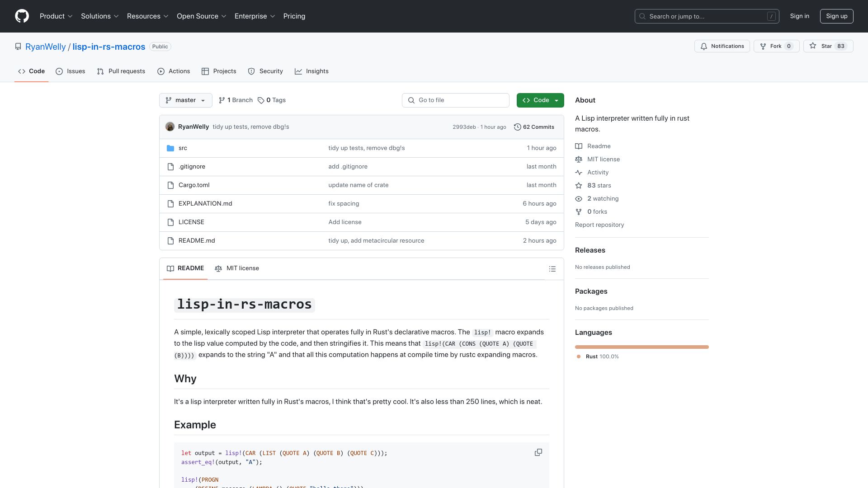Click the Sign in link

point(799,16)
